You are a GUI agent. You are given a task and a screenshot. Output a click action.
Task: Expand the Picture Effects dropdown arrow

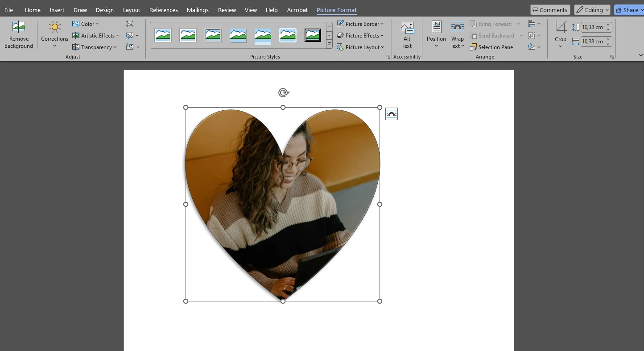[382, 36]
